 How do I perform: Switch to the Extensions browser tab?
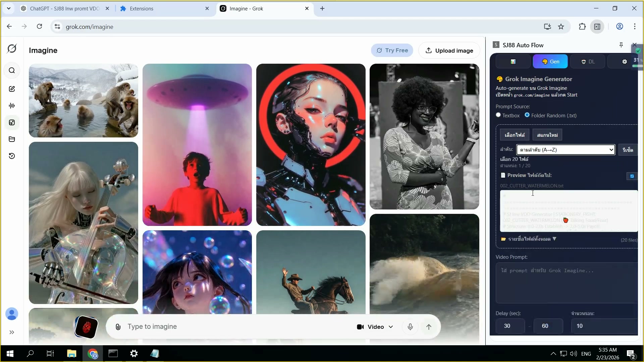coord(158,8)
